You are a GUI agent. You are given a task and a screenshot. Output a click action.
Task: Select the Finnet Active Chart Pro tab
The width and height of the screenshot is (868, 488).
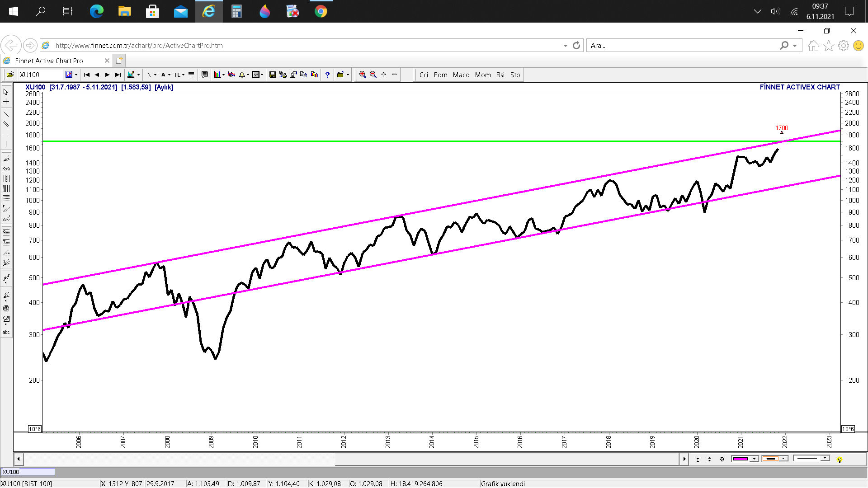coord(49,61)
